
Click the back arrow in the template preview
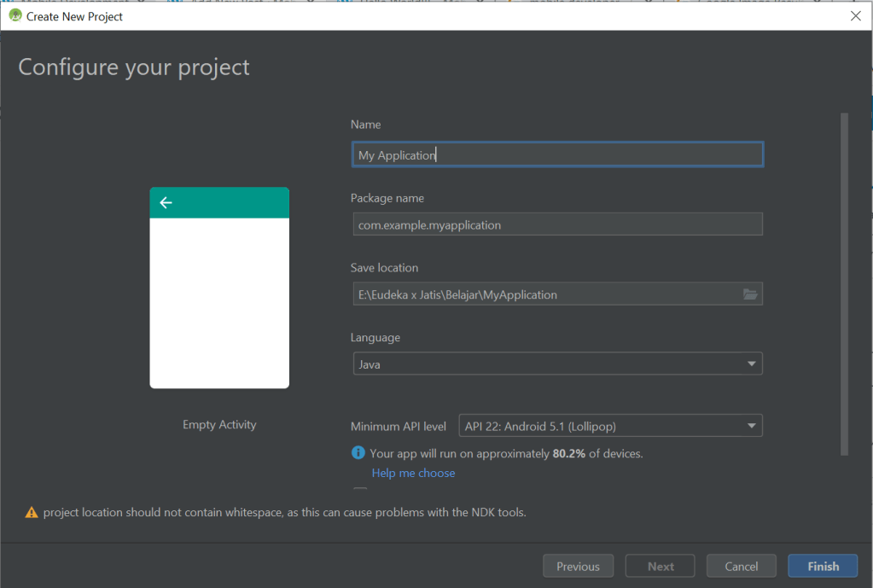[166, 202]
